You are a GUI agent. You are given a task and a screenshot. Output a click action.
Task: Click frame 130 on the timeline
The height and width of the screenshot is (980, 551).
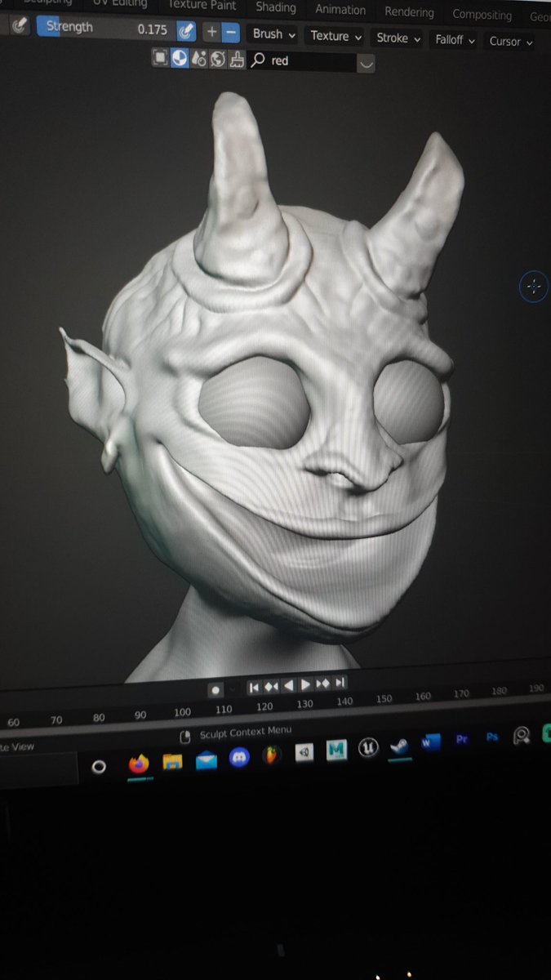tap(304, 704)
